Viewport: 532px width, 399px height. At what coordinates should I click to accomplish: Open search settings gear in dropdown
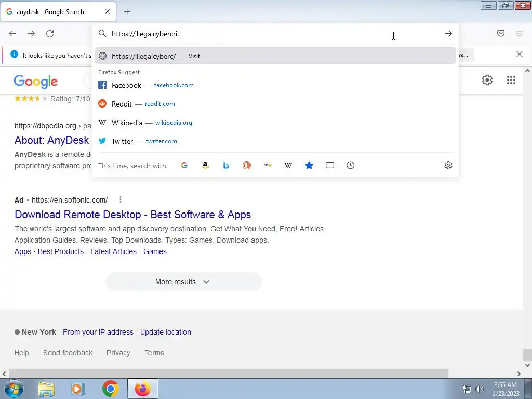pos(448,165)
